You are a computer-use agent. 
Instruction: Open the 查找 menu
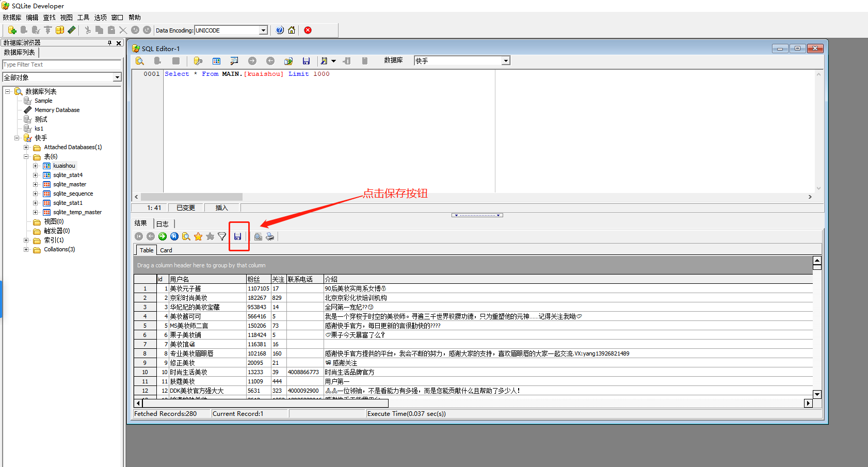point(49,18)
